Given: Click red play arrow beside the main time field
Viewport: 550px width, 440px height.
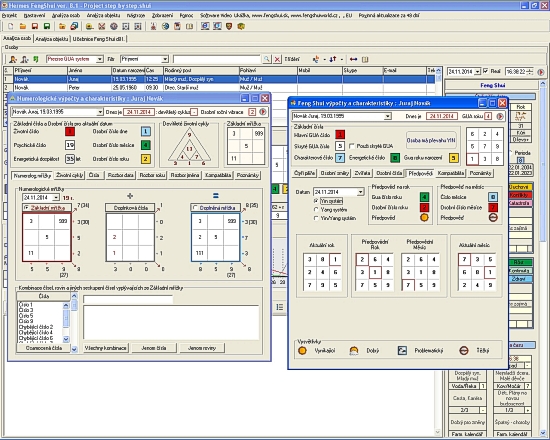Looking at the screenshot, I should pyautogui.click(x=541, y=72).
